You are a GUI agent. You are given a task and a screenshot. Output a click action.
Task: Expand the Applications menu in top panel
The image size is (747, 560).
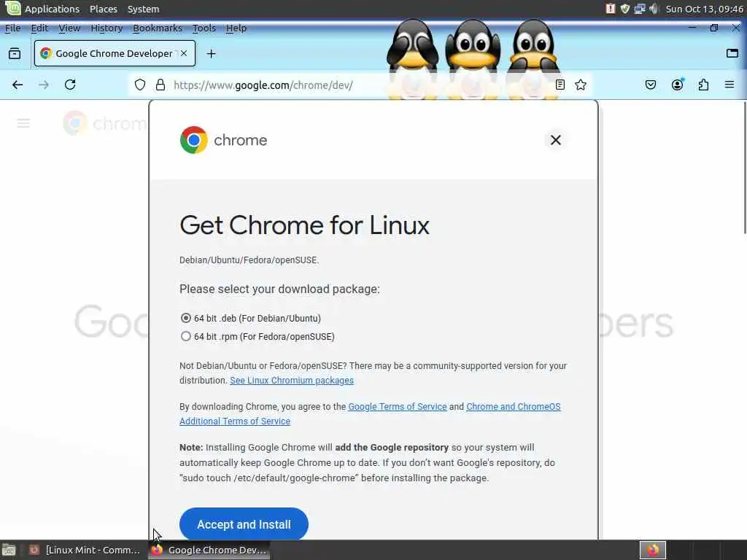pyautogui.click(x=52, y=9)
